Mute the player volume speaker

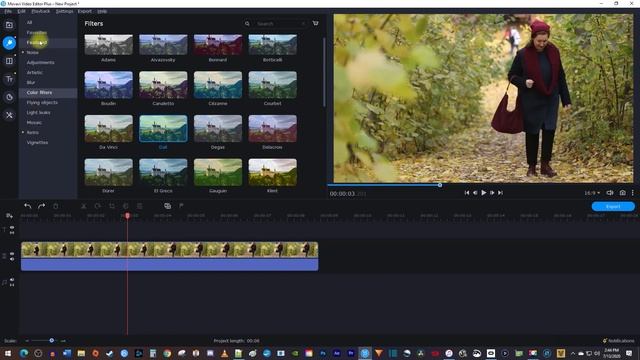point(610,193)
